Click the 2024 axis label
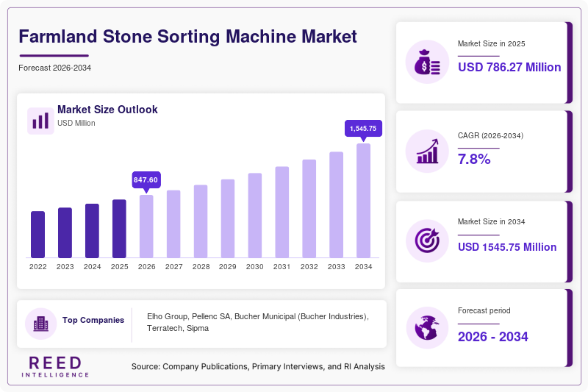 93,267
